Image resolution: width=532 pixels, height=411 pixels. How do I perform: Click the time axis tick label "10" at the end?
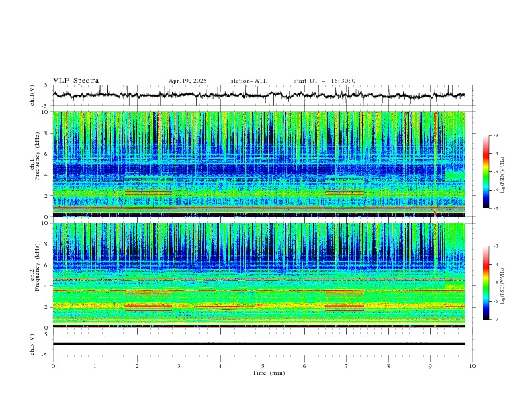coord(472,366)
